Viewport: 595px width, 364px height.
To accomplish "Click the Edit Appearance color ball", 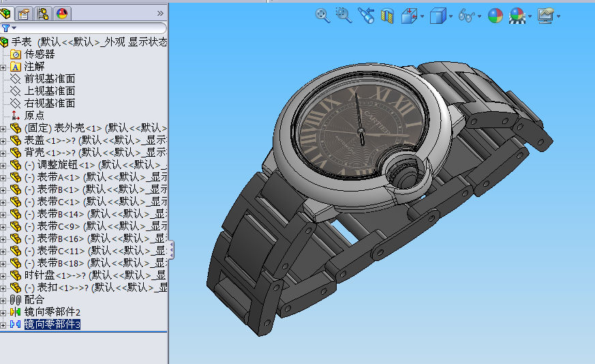I will click(495, 16).
